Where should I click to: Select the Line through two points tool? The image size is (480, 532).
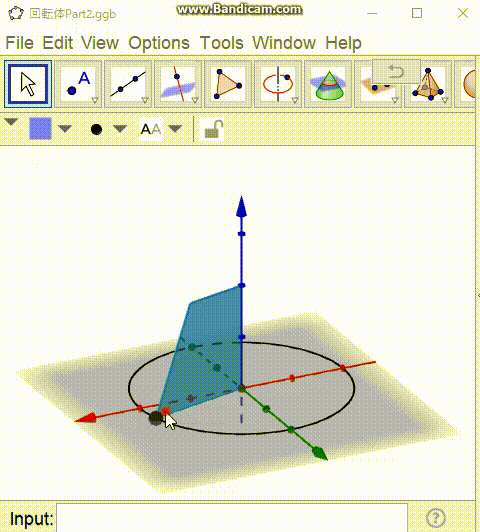point(128,84)
